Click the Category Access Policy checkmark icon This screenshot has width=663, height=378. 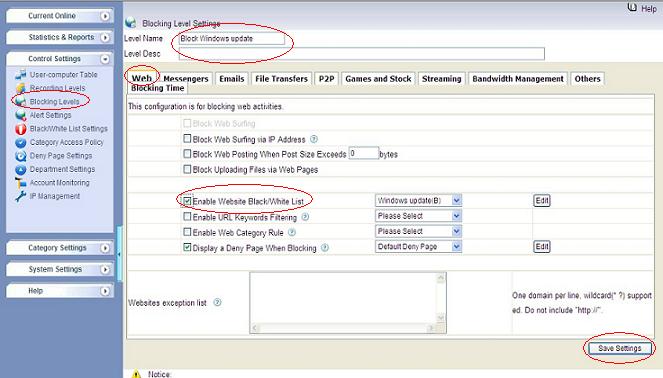pos(20,142)
